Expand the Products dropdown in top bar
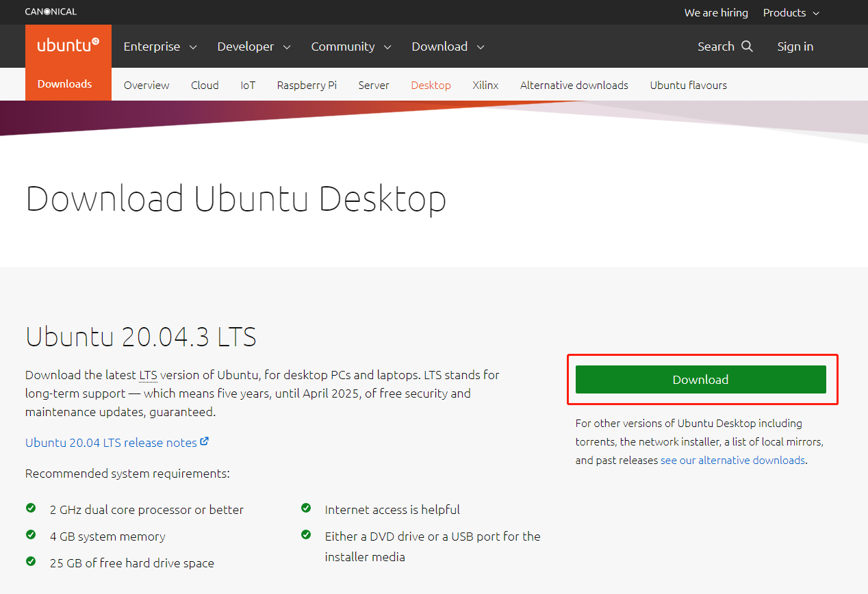The image size is (868, 594). 791,12
